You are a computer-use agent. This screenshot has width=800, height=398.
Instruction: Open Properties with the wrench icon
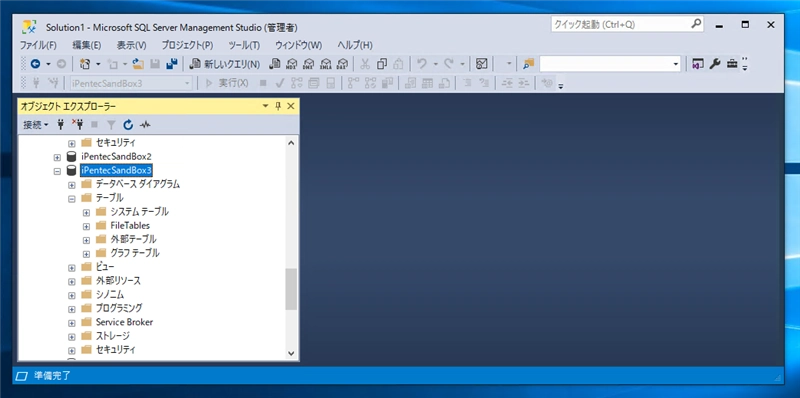715,64
